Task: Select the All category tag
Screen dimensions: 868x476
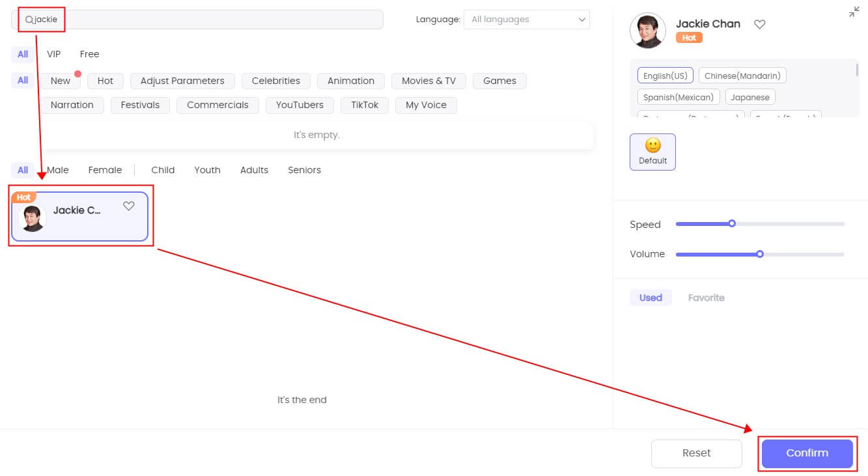Action: tap(23, 81)
